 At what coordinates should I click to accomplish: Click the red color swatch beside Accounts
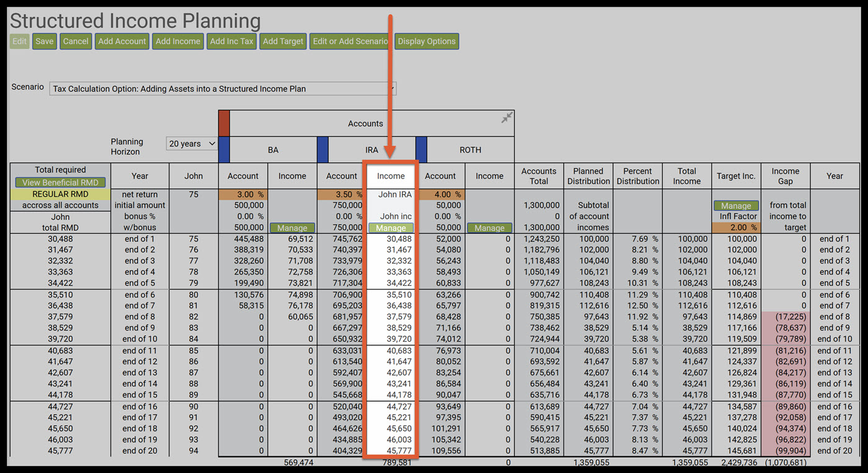224,123
